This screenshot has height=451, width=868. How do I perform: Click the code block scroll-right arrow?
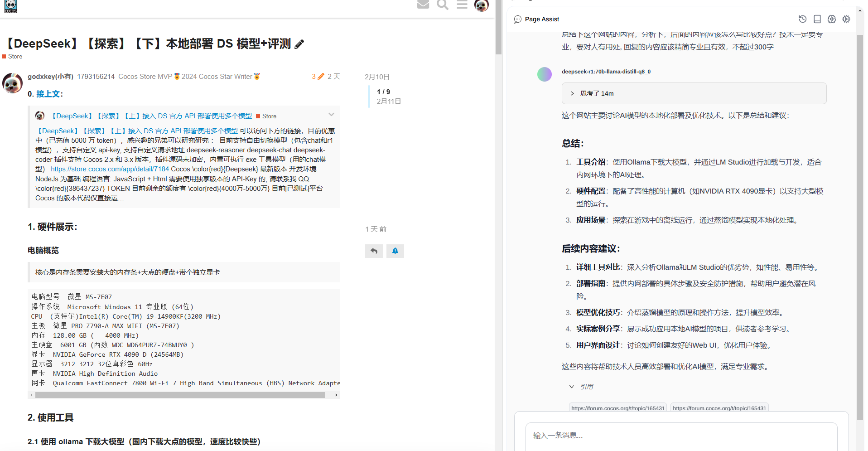[336, 395]
